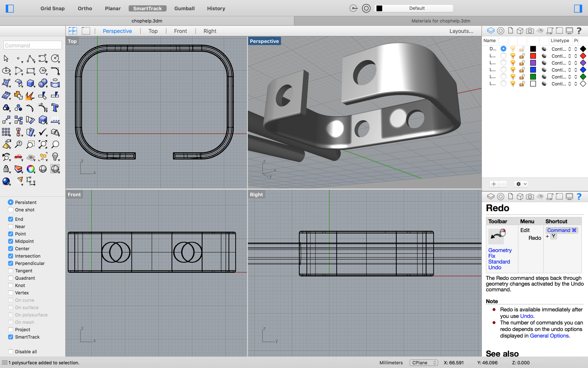
Task: Select the Rectangular Array tool icon
Action: point(6,132)
